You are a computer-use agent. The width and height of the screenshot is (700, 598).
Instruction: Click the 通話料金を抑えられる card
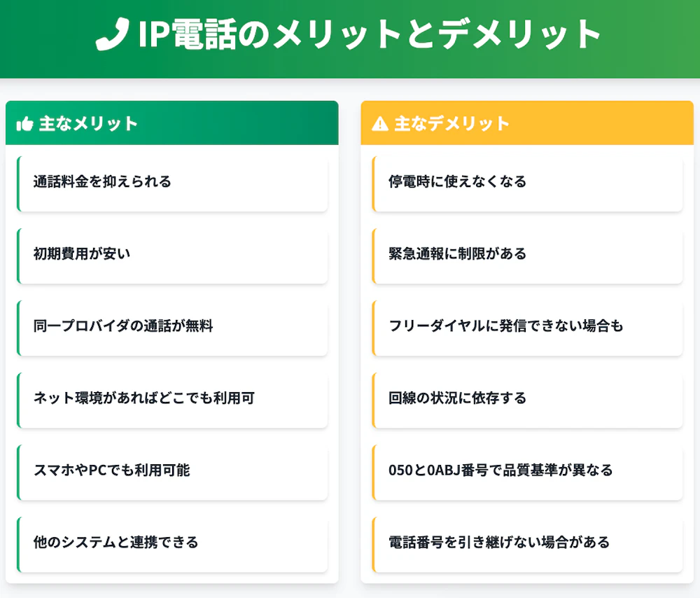point(172,182)
